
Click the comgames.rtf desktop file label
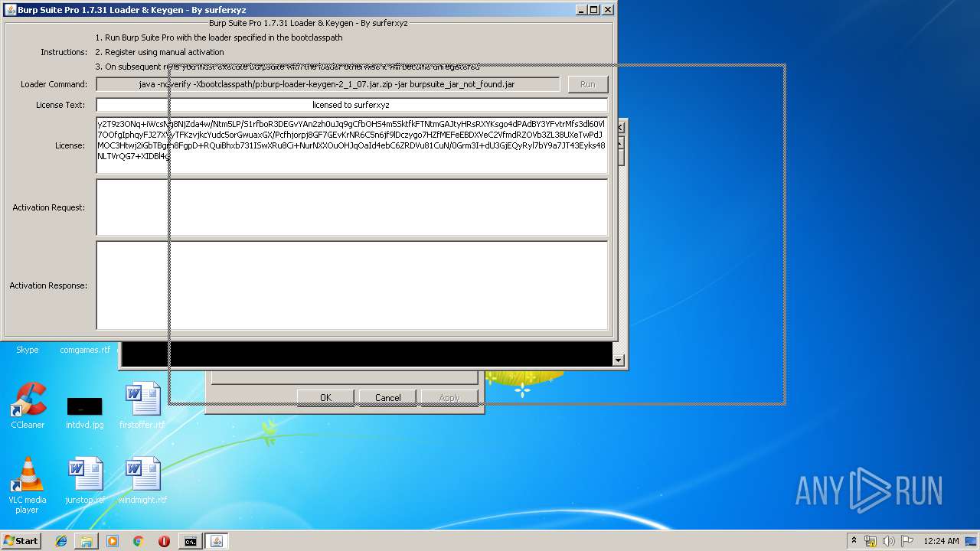tap(85, 350)
